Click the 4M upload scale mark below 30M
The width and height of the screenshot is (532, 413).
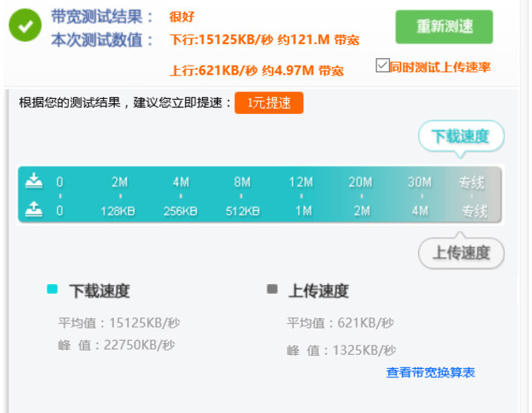[421, 211]
